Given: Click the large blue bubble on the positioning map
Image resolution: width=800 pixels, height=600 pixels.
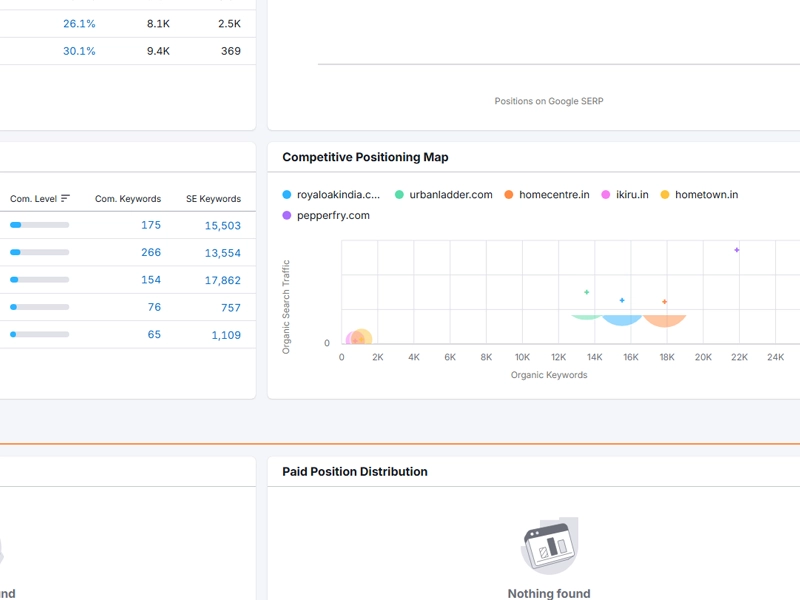Looking at the screenshot, I should click(x=621, y=321).
